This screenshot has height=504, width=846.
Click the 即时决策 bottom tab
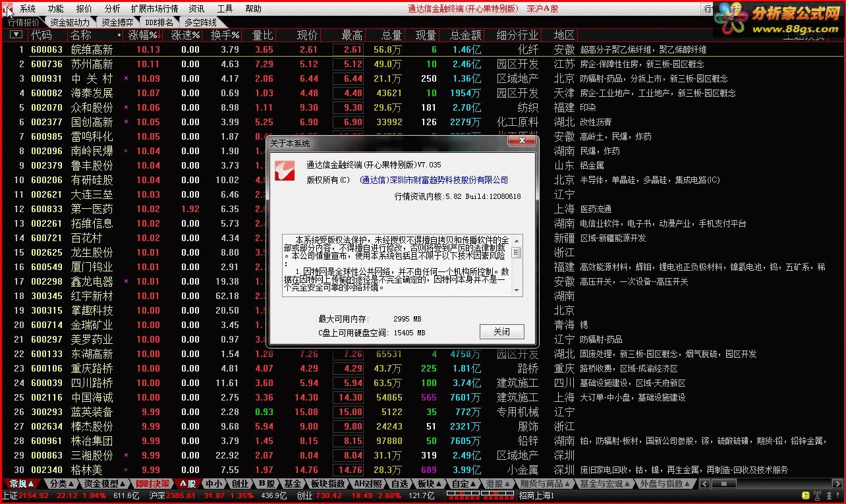point(151,484)
